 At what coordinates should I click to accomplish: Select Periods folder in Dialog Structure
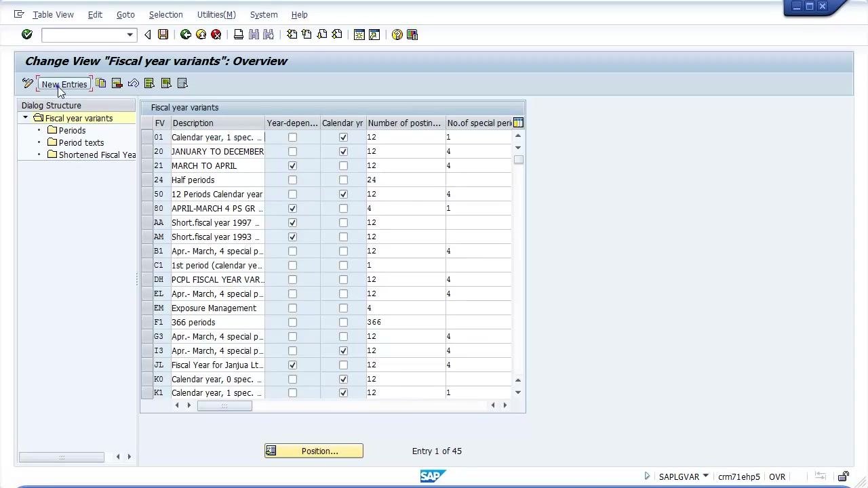[72, 130]
